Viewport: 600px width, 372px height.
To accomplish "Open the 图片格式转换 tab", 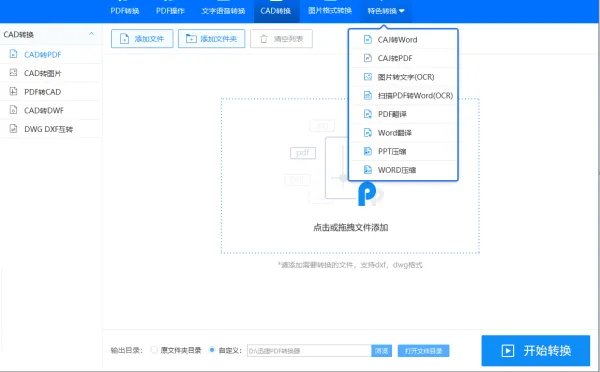I will coord(329,11).
